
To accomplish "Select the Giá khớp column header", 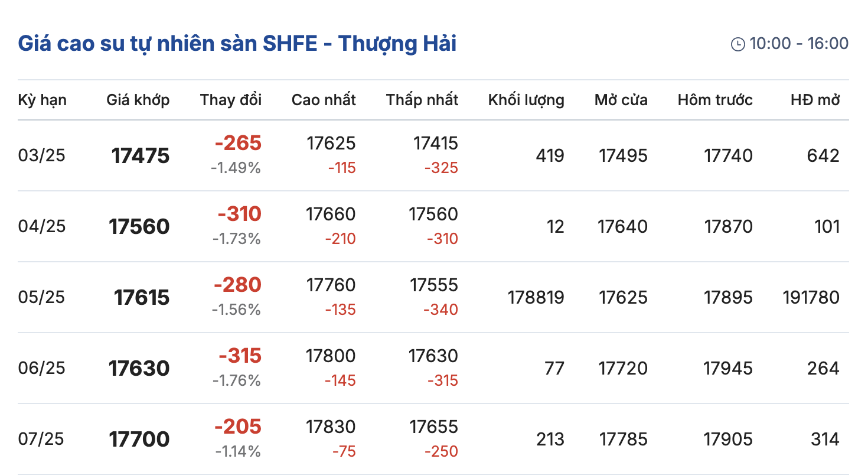I will [138, 100].
